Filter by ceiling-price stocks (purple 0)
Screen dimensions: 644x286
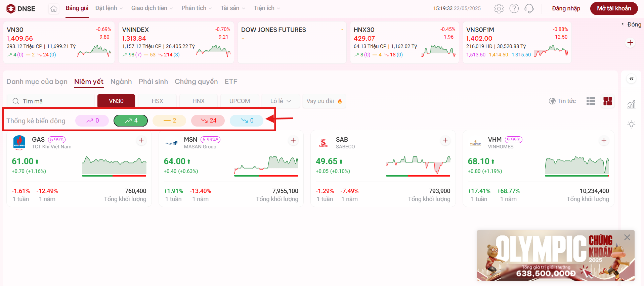tap(92, 121)
